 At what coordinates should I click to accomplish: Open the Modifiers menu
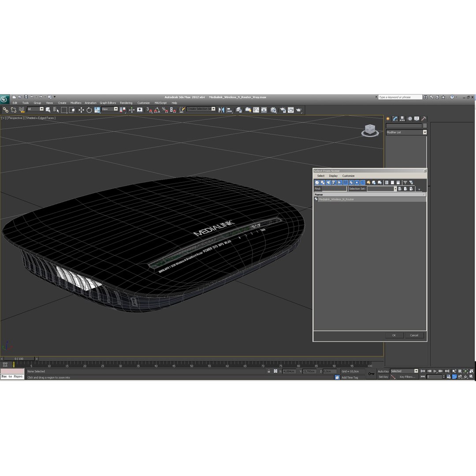coord(76,103)
